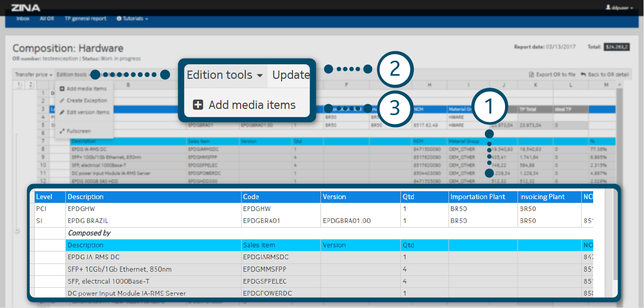
Task: Click the user silhouette icon beside ddpuser
Action: click(608, 8)
